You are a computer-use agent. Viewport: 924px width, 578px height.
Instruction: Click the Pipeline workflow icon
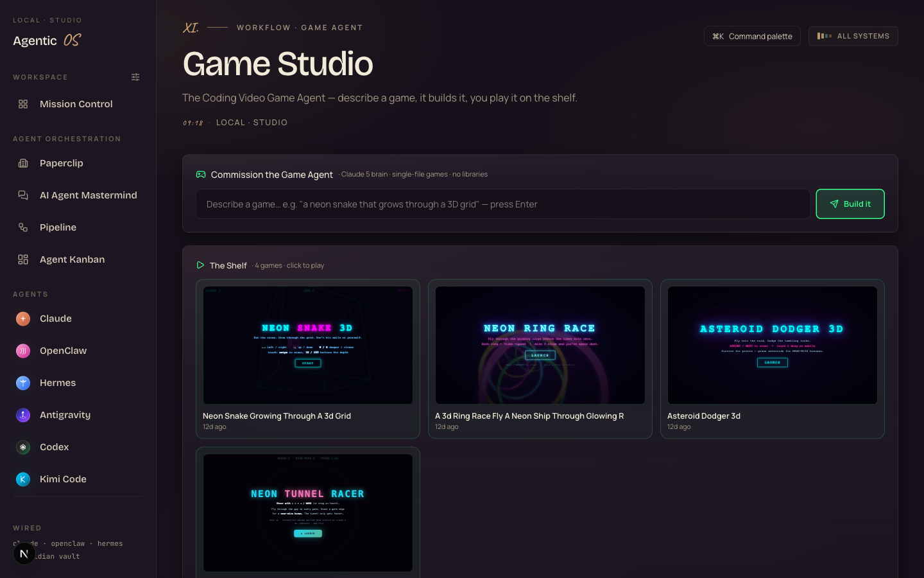click(23, 227)
